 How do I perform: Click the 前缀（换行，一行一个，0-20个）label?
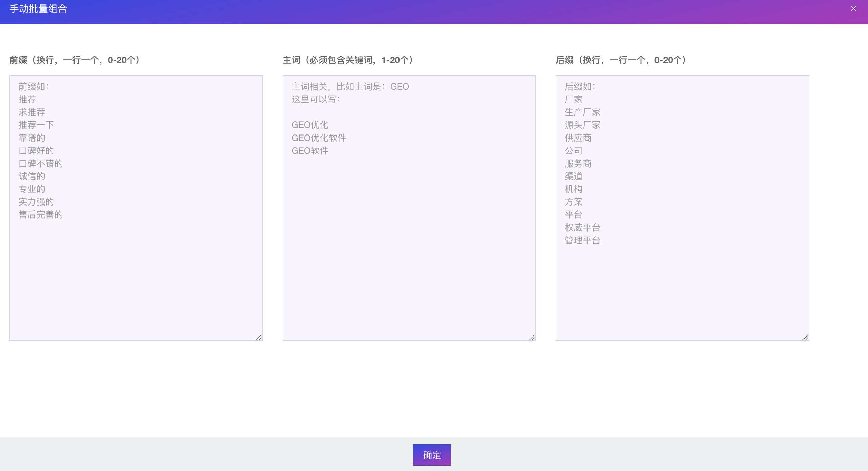tap(75, 60)
